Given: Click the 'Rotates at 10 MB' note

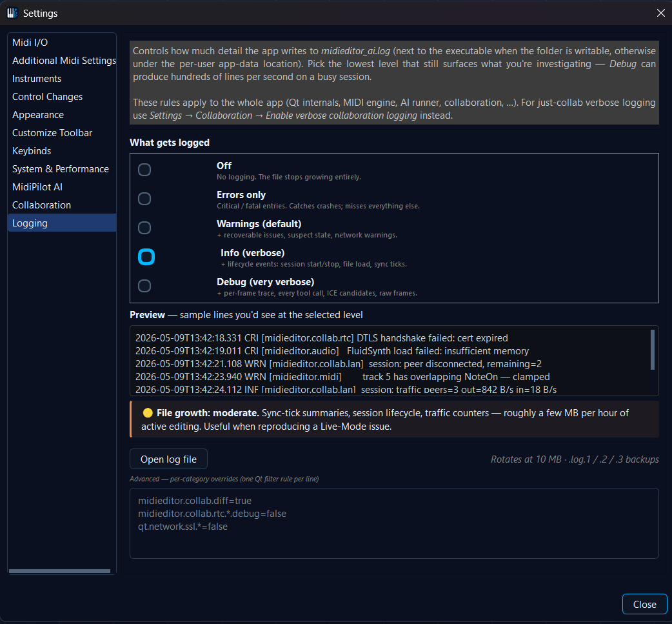Looking at the screenshot, I should tap(575, 459).
